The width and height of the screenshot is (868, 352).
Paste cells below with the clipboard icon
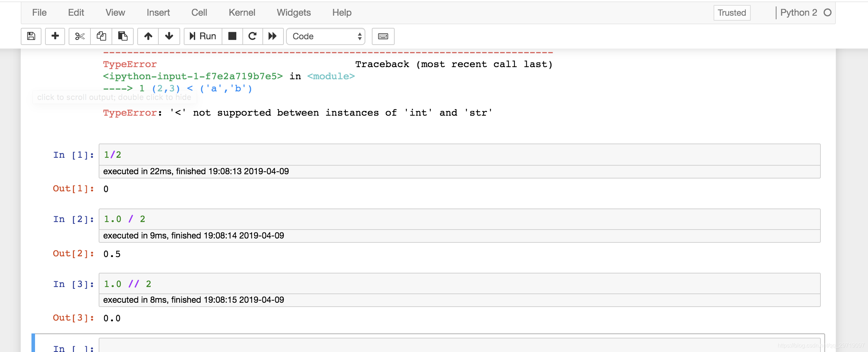(123, 36)
